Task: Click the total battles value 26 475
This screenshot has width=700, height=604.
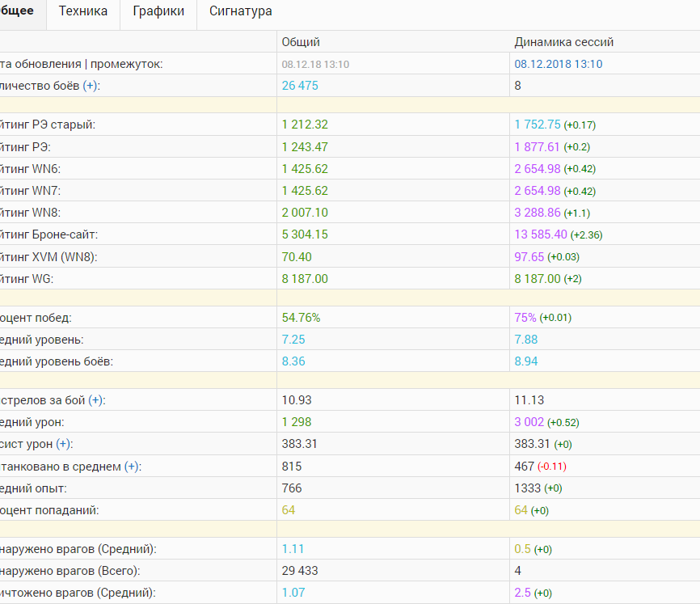Action: pyautogui.click(x=300, y=86)
